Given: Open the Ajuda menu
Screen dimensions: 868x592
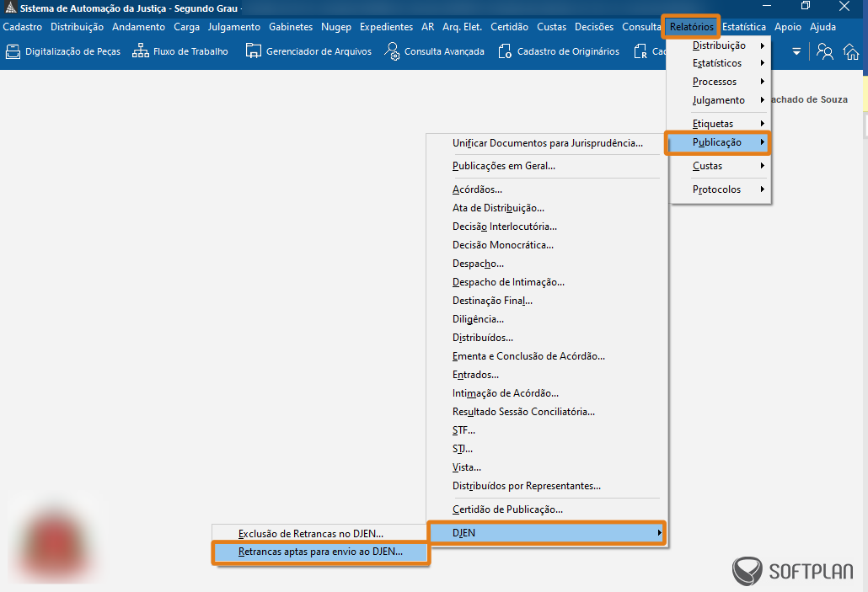Looking at the screenshot, I should pos(822,27).
